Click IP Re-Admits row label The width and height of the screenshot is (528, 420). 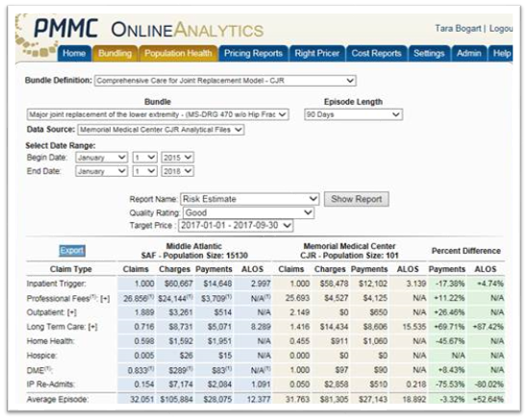pyautogui.click(x=51, y=384)
